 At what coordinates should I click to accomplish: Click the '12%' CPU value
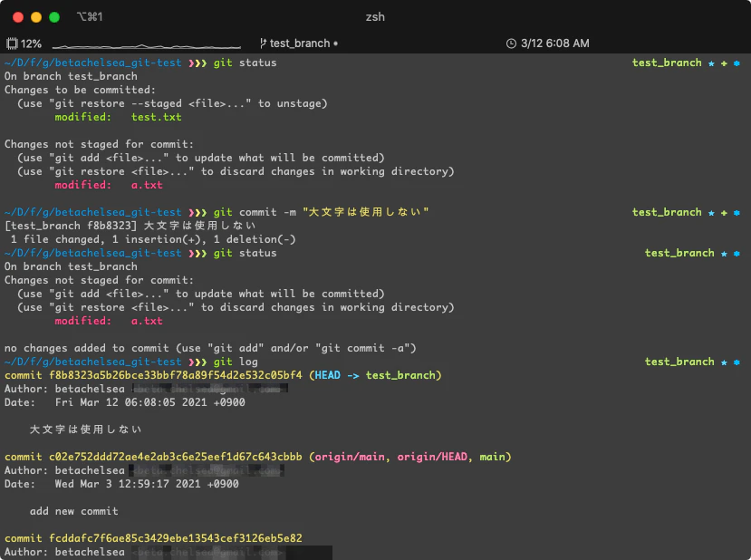point(31,43)
